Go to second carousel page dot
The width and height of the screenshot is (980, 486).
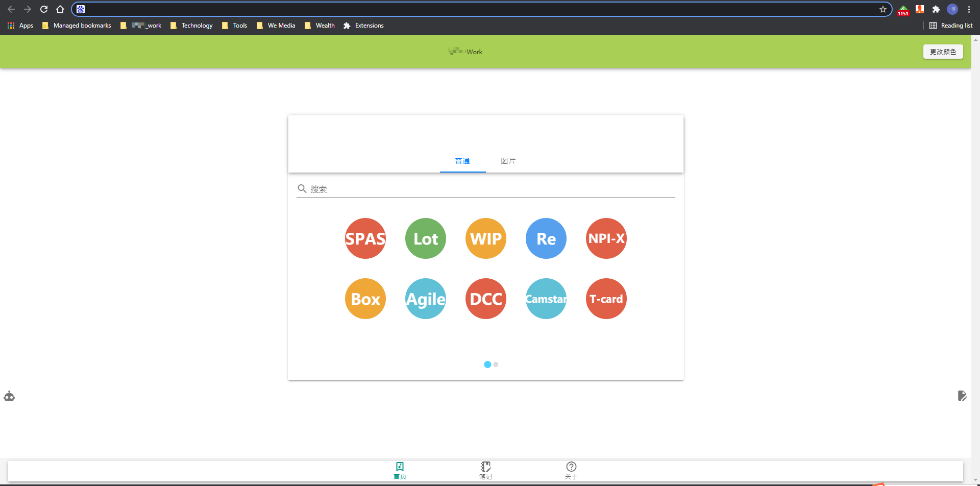[x=496, y=364]
